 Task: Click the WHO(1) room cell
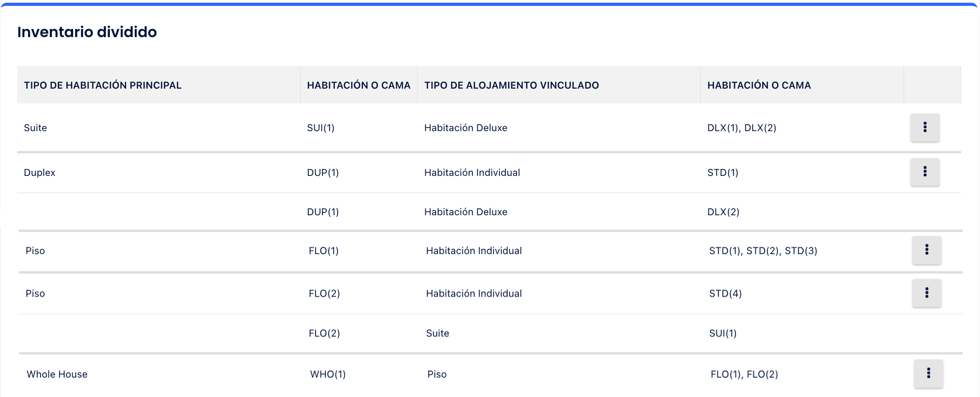click(x=328, y=374)
